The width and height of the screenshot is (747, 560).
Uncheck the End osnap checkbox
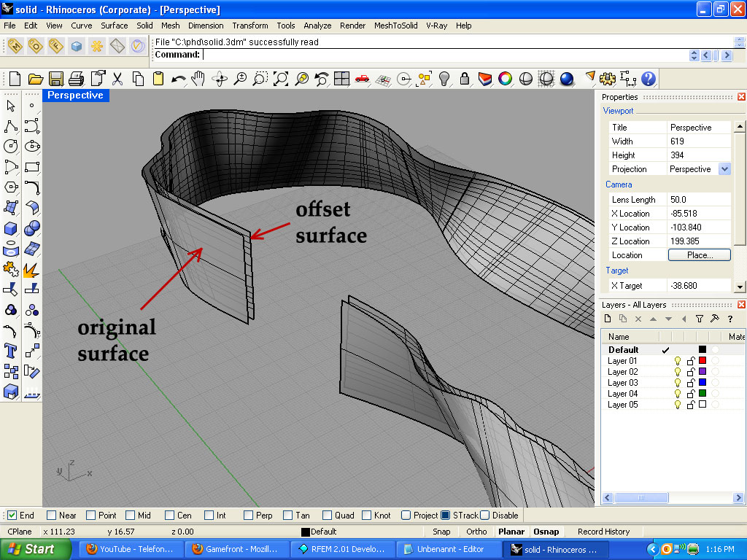coord(12,516)
